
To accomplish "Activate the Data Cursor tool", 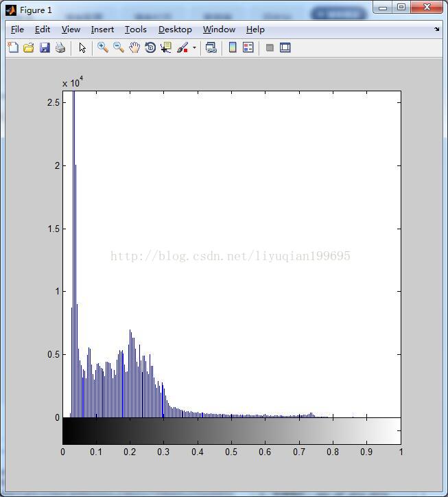I will click(x=166, y=47).
